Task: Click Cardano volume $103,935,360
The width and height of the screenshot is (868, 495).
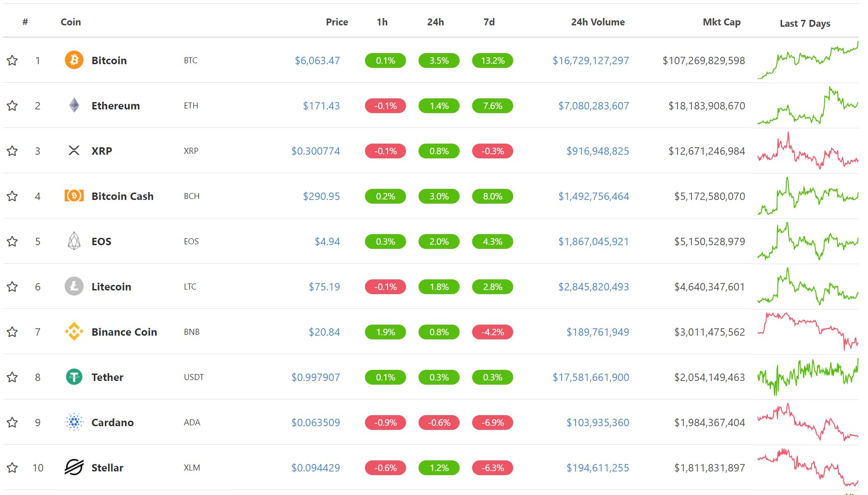Action: point(598,422)
